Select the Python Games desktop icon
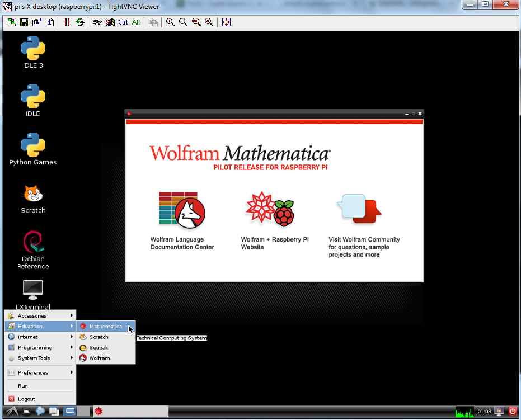The image size is (521, 420). [33, 149]
